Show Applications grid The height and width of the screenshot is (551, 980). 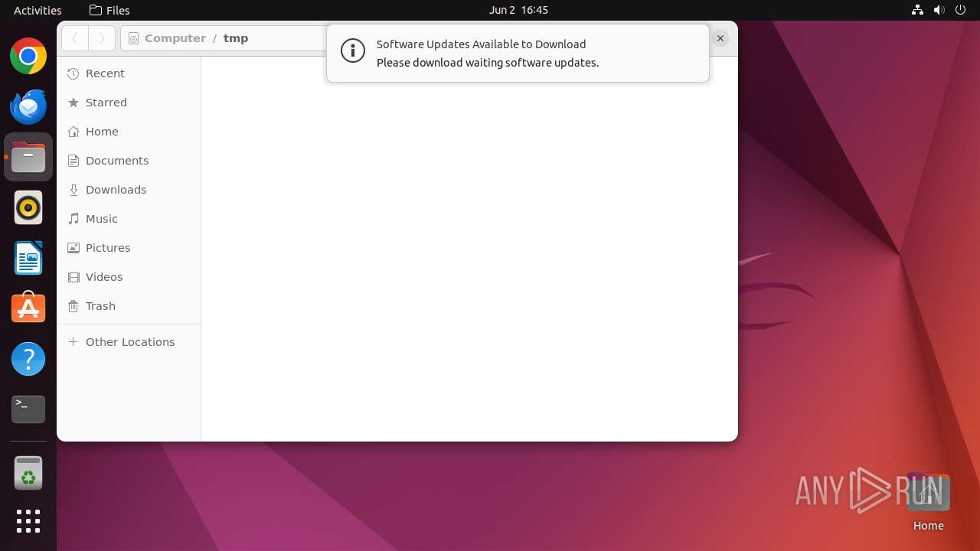tap(28, 521)
